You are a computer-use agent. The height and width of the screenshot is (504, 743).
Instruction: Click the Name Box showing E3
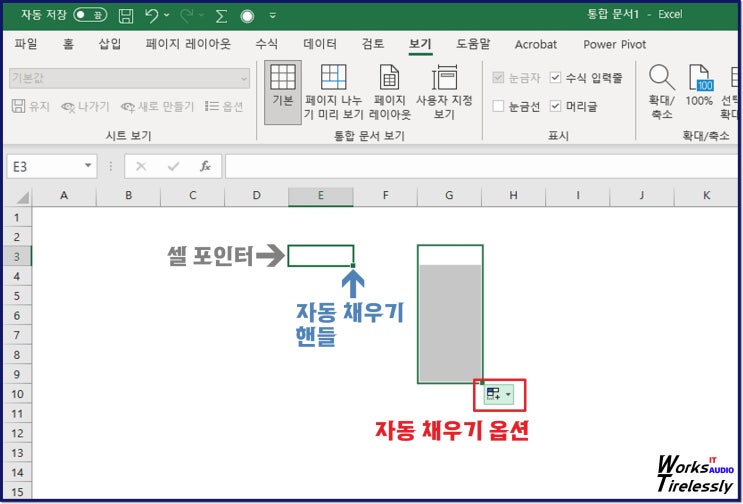pos(45,166)
